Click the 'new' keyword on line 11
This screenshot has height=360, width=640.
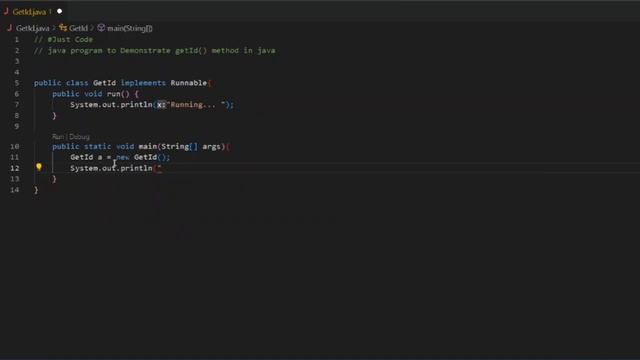click(123, 157)
